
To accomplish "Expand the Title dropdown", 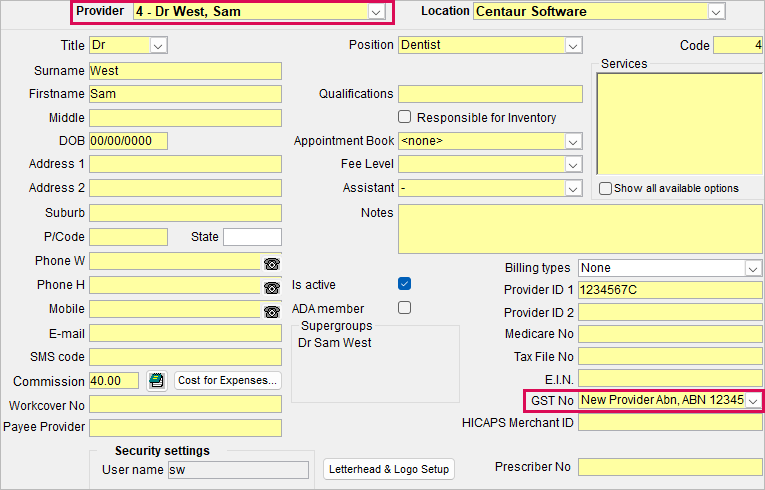I will (158, 45).
